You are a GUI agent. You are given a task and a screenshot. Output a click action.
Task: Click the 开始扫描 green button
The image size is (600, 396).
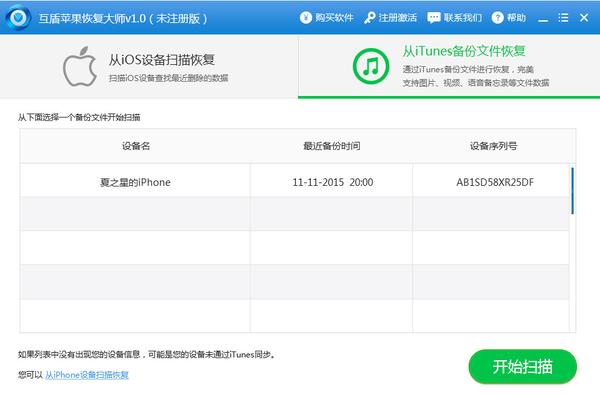(x=522, y=367)
